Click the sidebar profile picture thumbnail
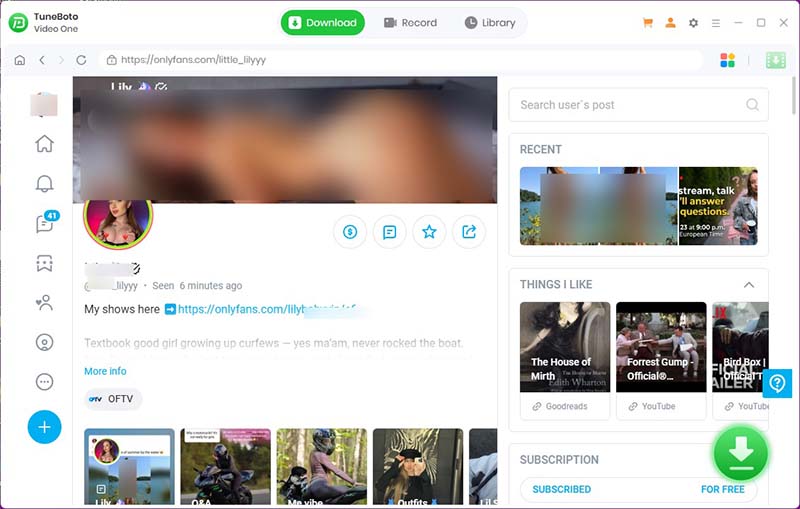This screenshot has width=800, height=509. pyautogui.click(x=44, y=105)
